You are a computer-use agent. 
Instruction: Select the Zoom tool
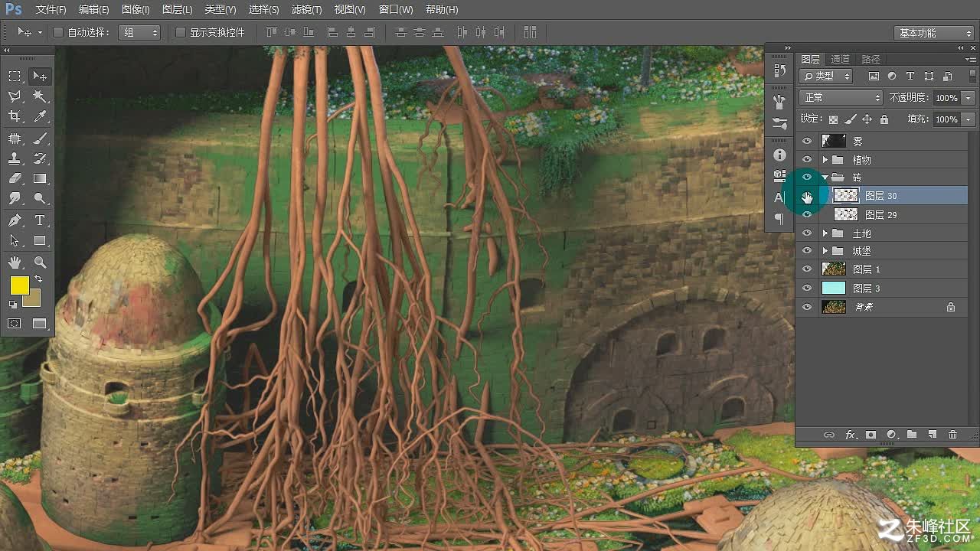pos(40,262)
